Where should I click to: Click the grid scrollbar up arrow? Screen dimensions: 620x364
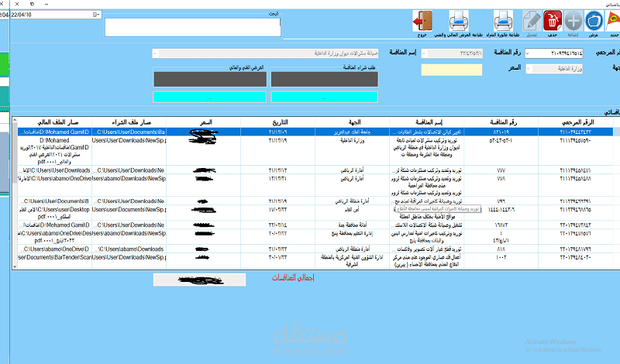tap(15, 120)
